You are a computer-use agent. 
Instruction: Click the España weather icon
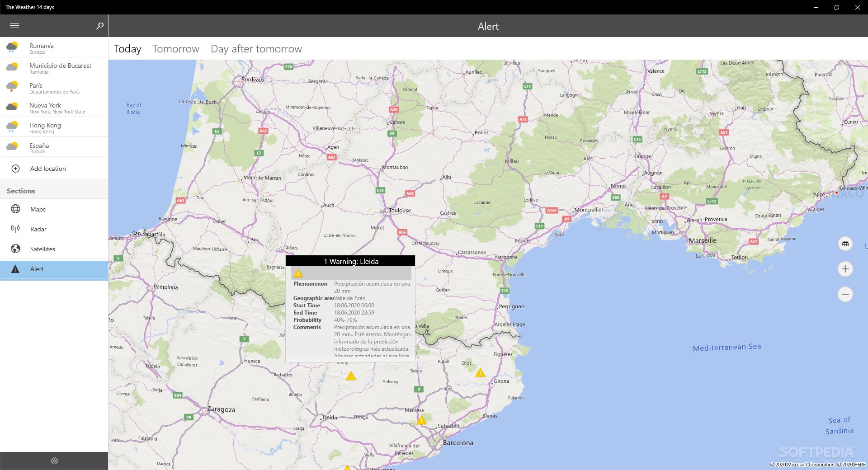pos(12,146)
